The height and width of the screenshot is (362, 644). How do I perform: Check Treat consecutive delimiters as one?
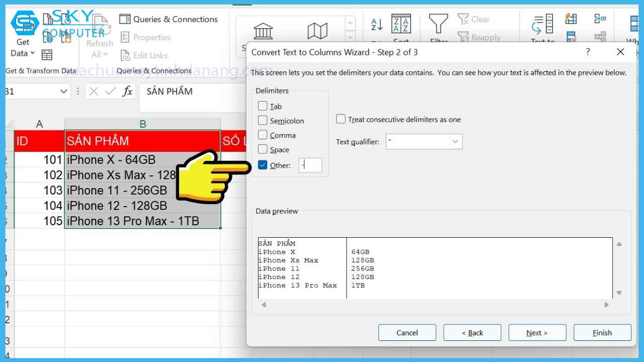pyautogui.click(x=341, y=119)
